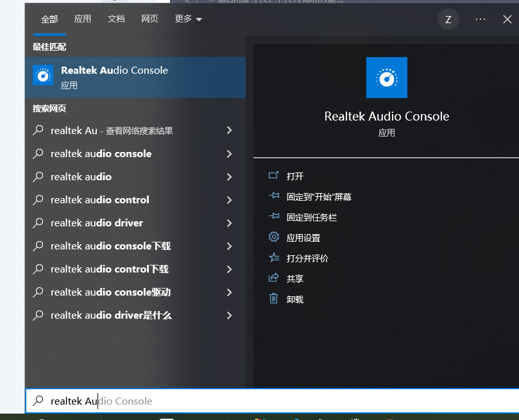Click the share icon for 共享

[274, 278]
